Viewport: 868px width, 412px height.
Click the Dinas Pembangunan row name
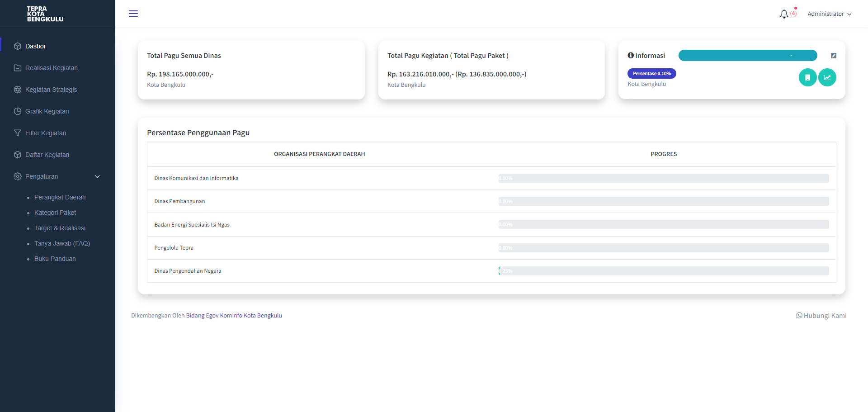click(179, 201)
